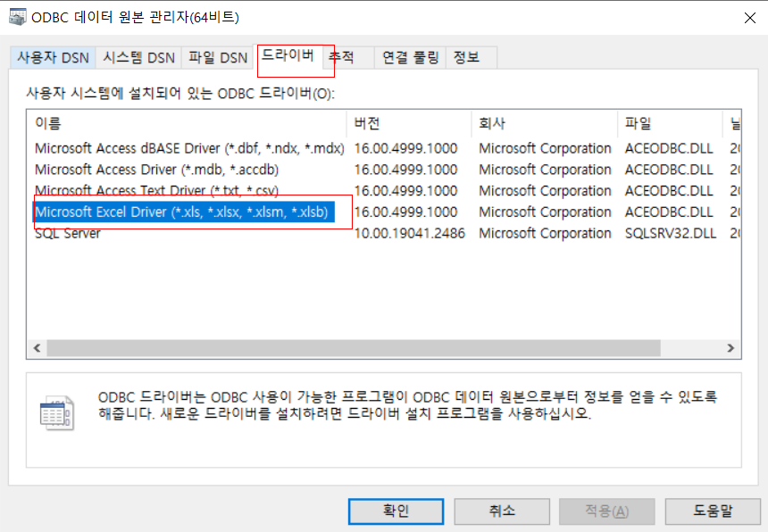Click the 버전 column header
This screenshot has width=768, height=532.
pos(409,123)
